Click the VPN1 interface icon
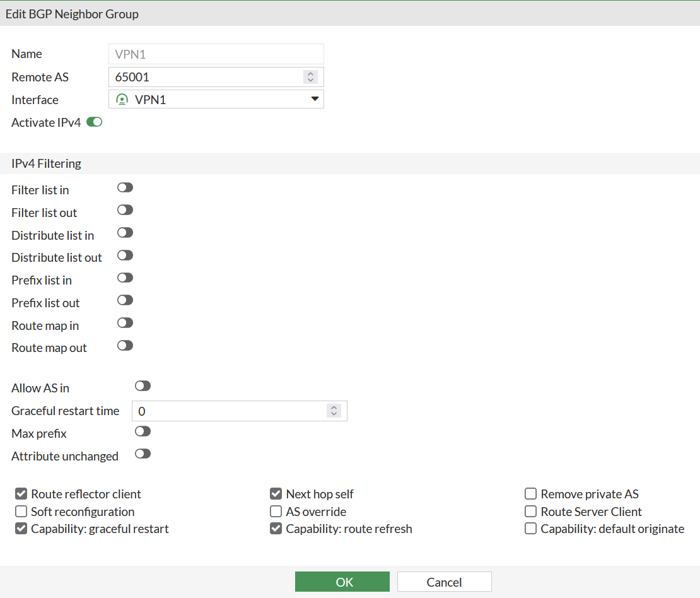The height and width of the screenshot is (598, 700). pyautogui.click(x=122, y=100)
